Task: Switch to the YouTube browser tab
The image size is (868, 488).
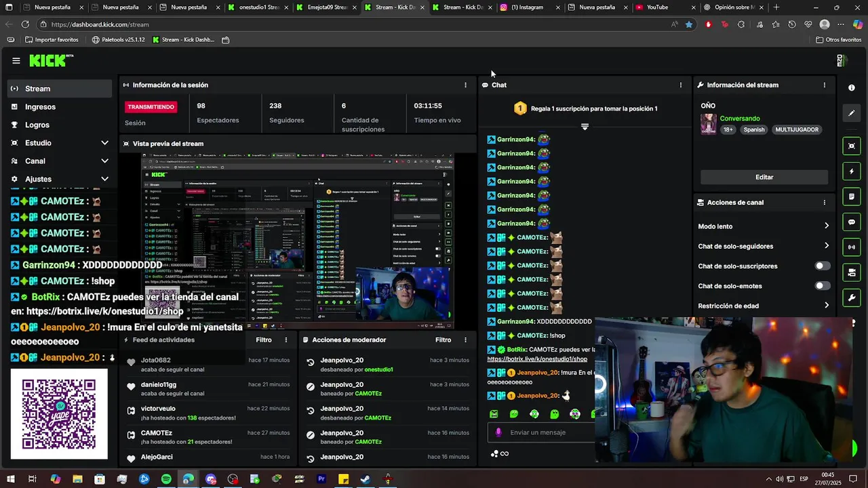Action: point(665,7)
